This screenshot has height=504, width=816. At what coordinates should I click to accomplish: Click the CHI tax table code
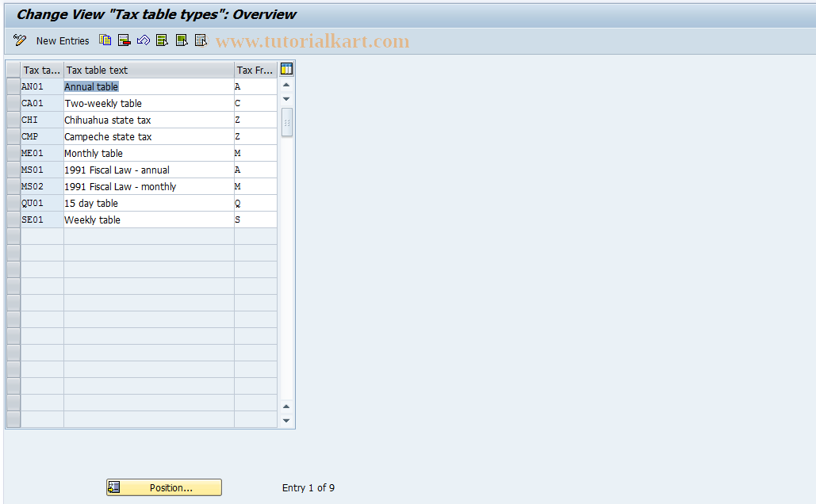pyautogui.click(x=41, y=120)
